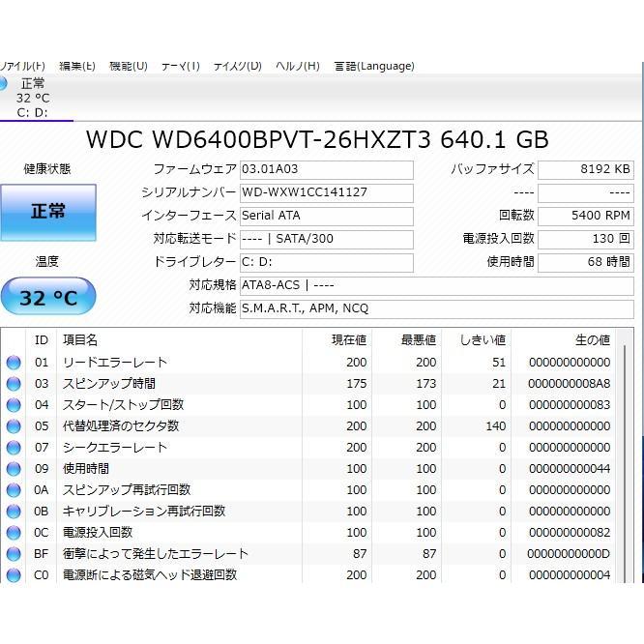
Task: Select row text スピンアップ時間
Action: point(109,384)
